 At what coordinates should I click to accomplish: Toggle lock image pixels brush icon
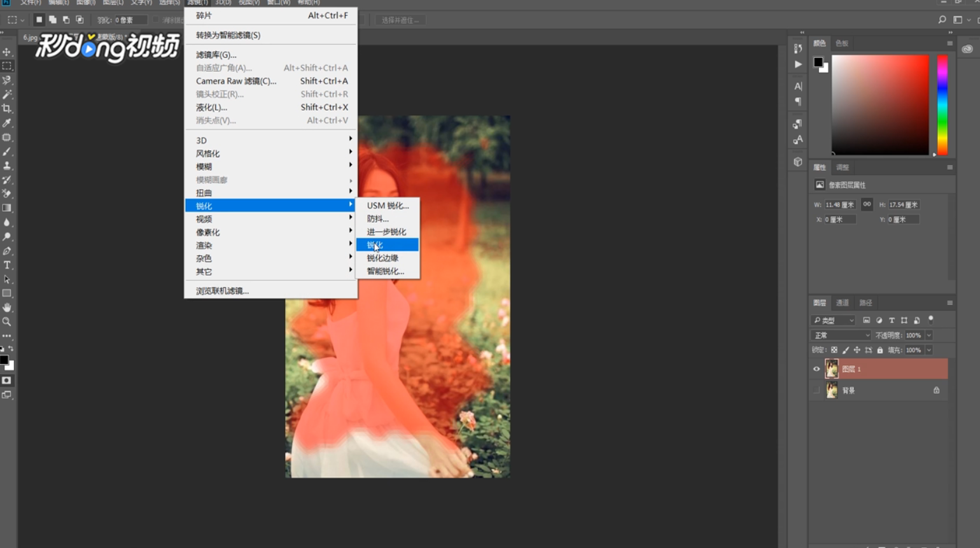(846, 350)
